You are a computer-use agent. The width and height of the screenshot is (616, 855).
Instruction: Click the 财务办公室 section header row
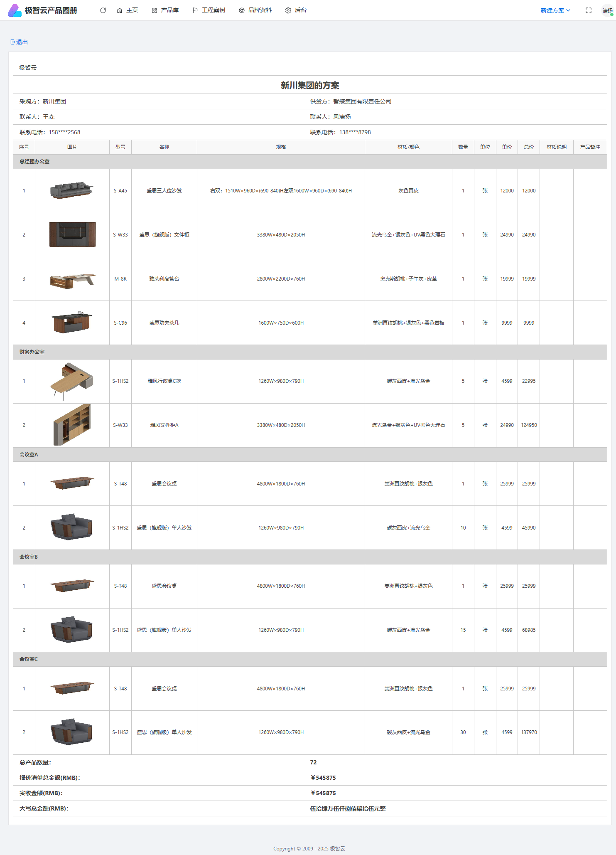[309, 352]
